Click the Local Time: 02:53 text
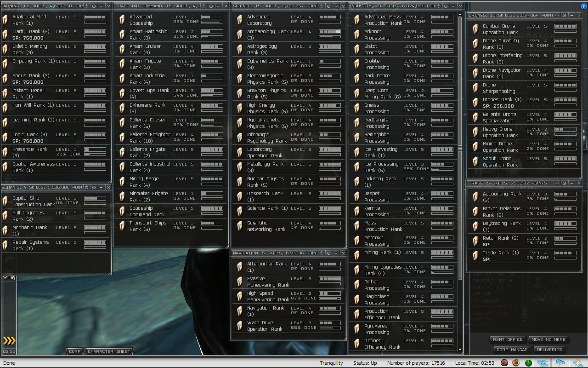The width and height of the screenshot is (588, 368). [475, 363]
